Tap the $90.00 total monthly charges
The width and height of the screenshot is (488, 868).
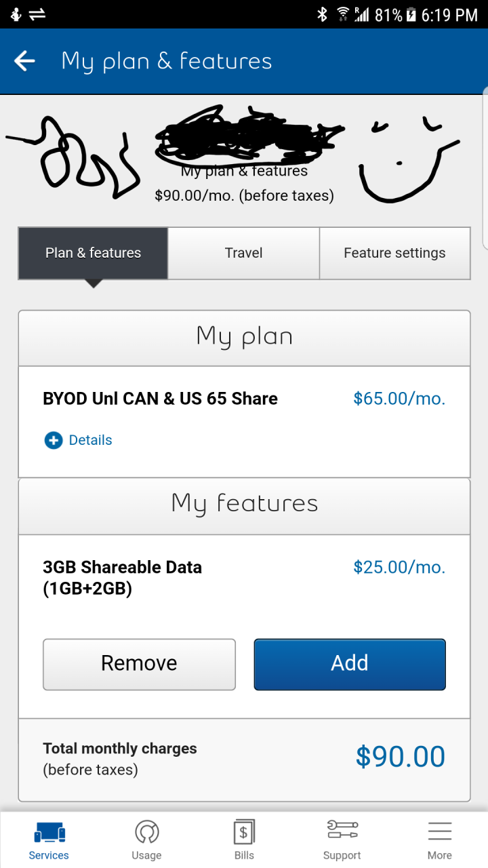tap(400, 757)
